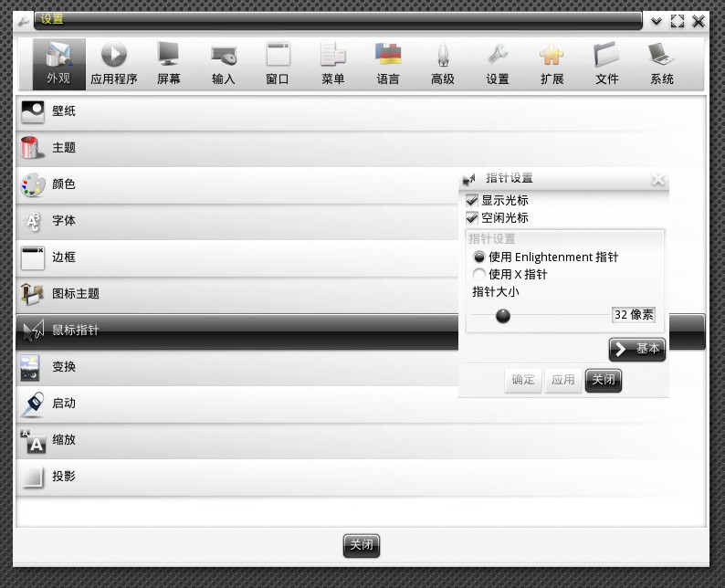Viewport: 725px width, 588px height.
Task: Open the 应用程序 category icon
Action: (114, 64)
